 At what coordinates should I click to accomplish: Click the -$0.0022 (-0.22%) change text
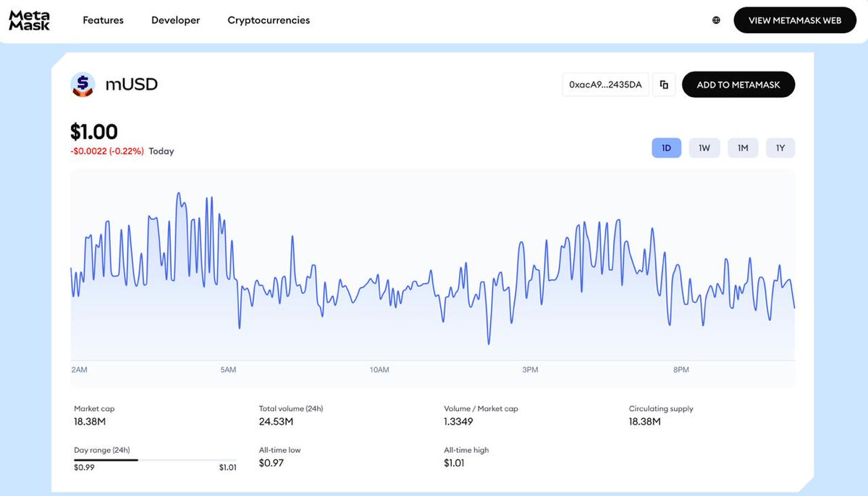[x=107, y=151]
